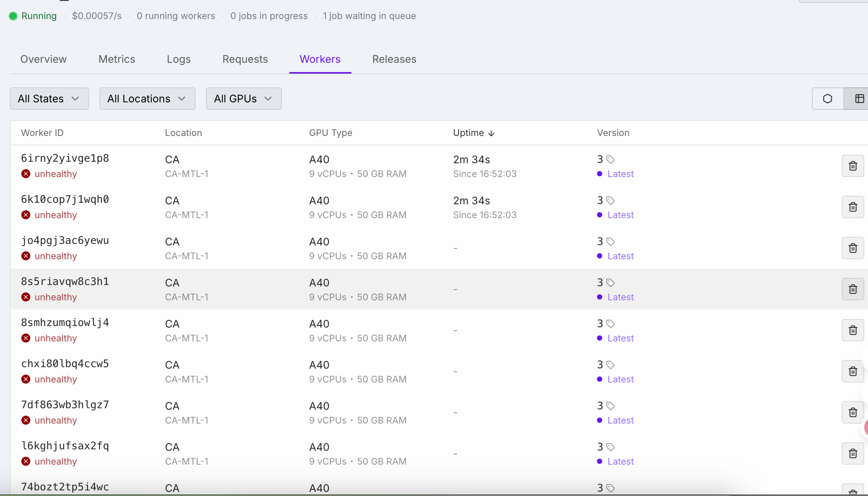
Task: Switch to hexagon grid view
Action: [828, 99]
